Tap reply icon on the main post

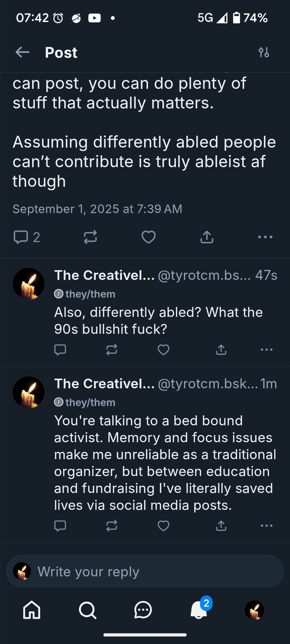21,237
